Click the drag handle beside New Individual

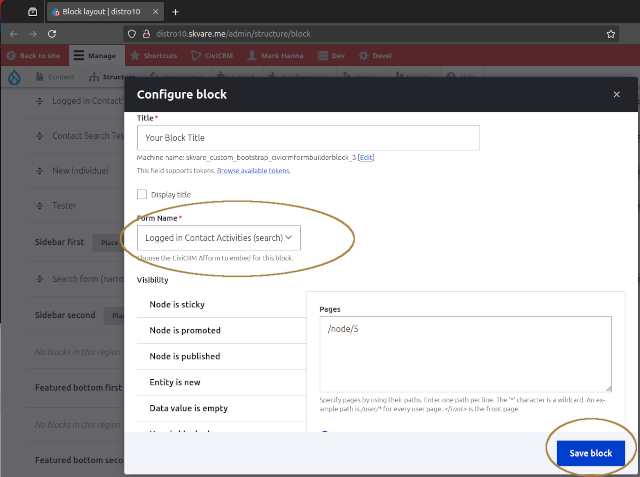click(x=40, y=171)
